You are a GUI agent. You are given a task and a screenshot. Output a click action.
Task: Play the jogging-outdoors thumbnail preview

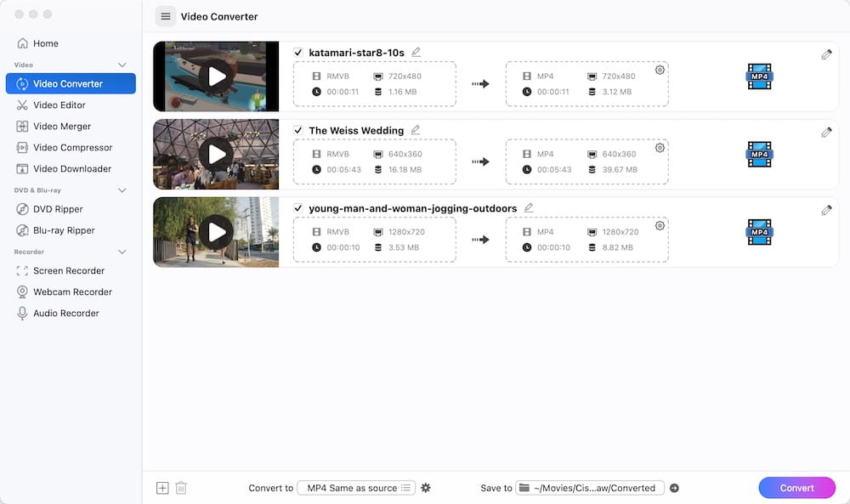216,232
